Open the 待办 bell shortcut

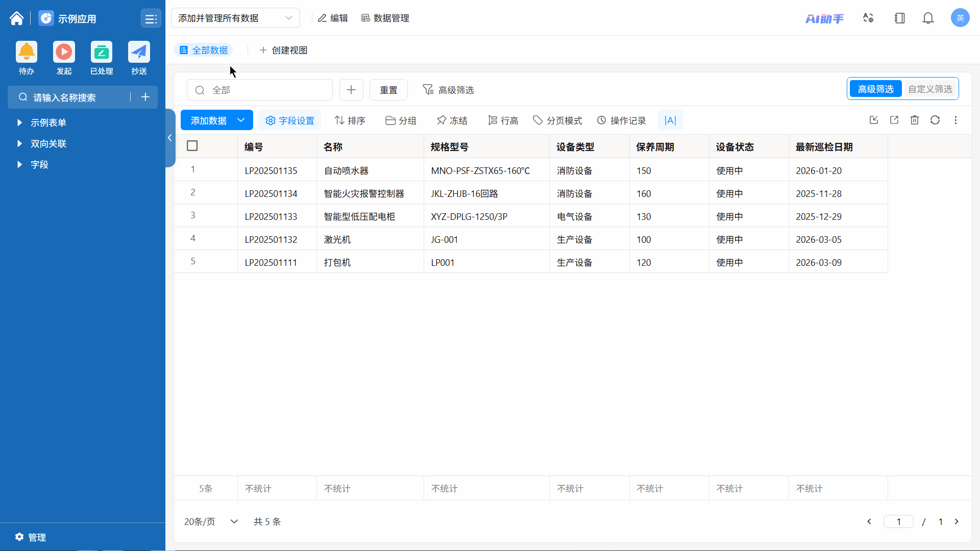(27, 52)
